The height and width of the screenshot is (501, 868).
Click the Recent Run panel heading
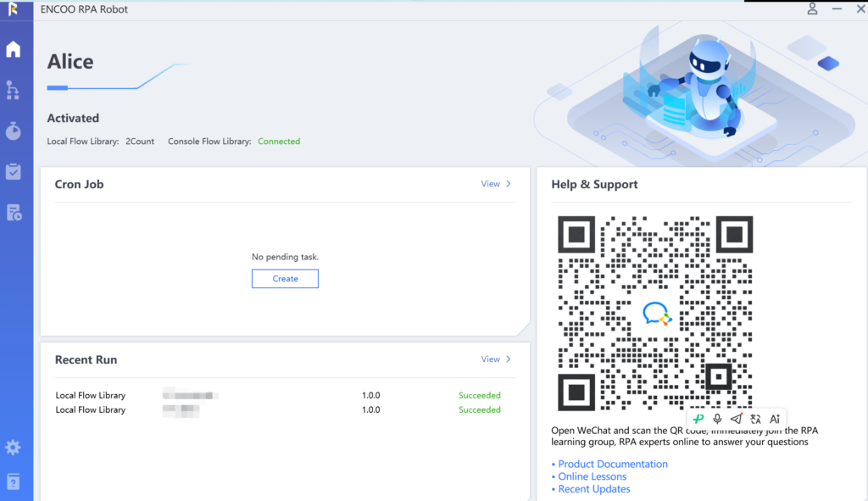86,359
